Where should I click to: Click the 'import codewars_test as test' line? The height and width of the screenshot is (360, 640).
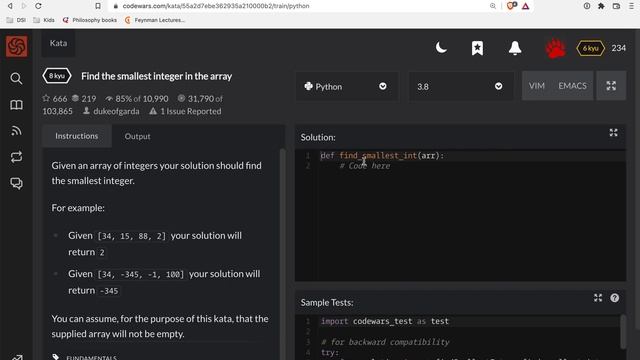(x=384, y=321)
